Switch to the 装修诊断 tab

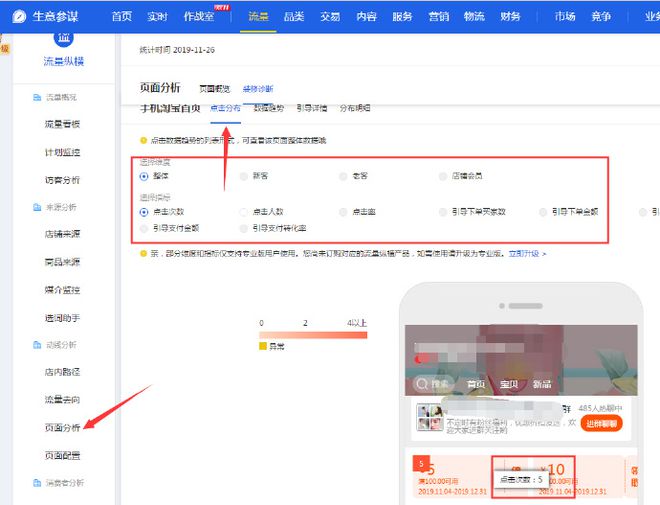(x=258, y=89)
